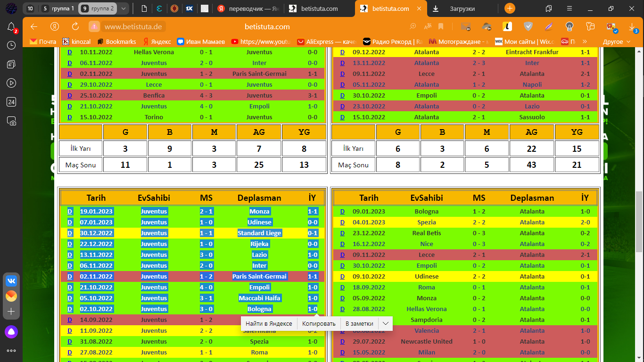
Task: Open the kinozal bookmark
Action: (76, 41)
